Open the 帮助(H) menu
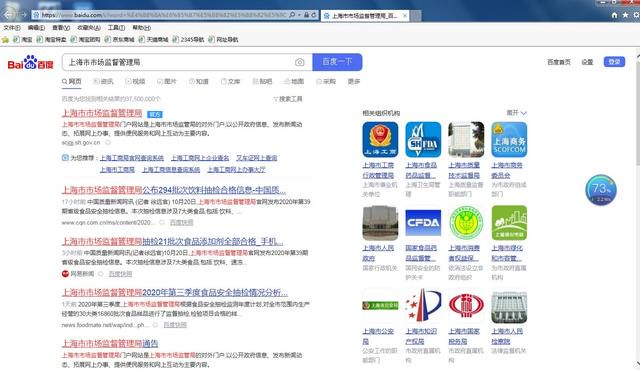 pos(141,28)
